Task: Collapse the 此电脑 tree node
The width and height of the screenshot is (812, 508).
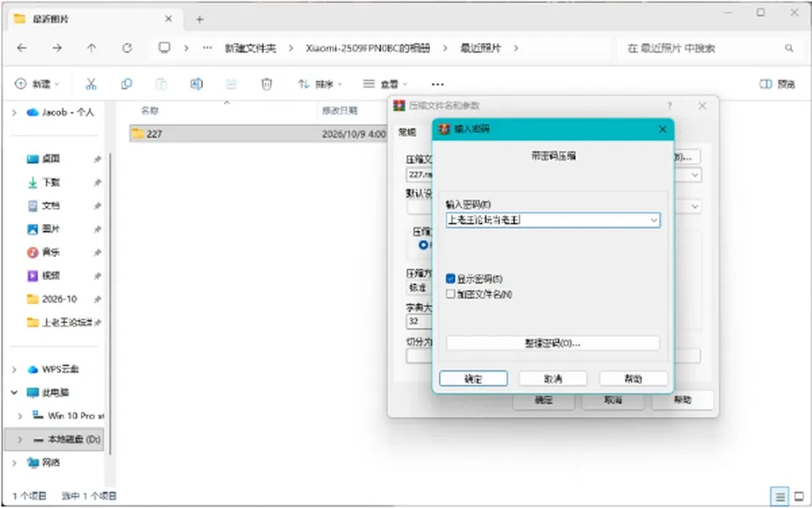Action: coord(14,393)
